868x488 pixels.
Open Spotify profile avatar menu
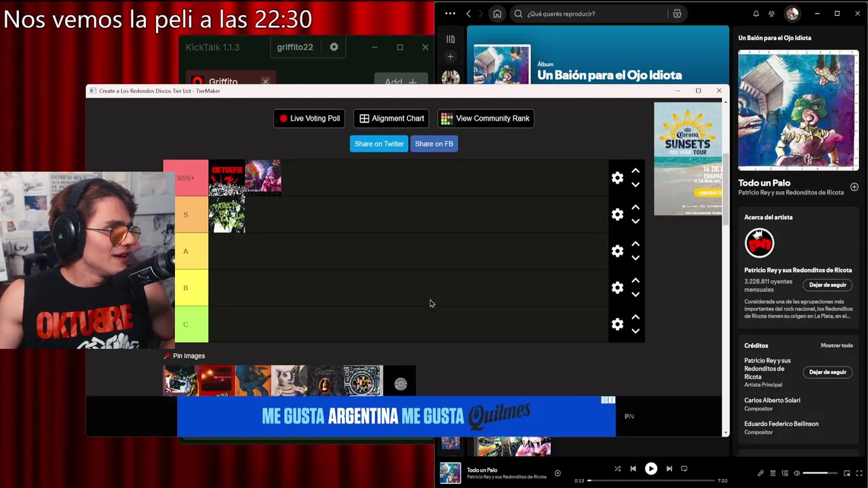[x=792, y=14]
